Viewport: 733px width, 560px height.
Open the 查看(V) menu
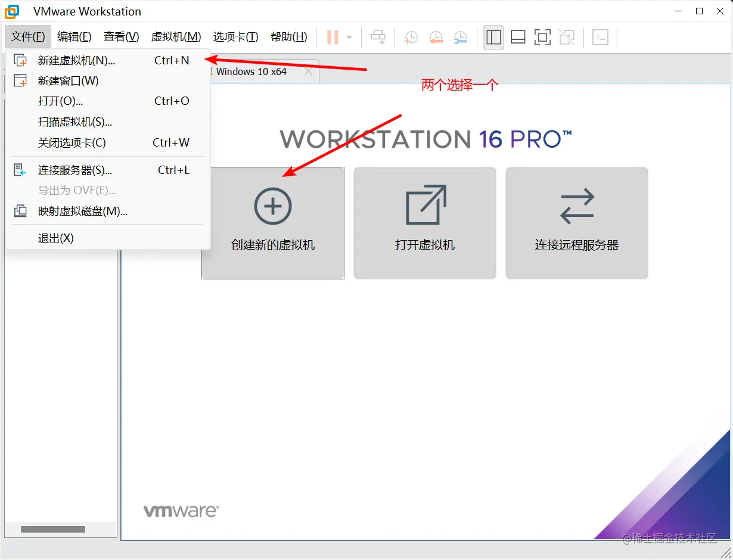(122, 37)
